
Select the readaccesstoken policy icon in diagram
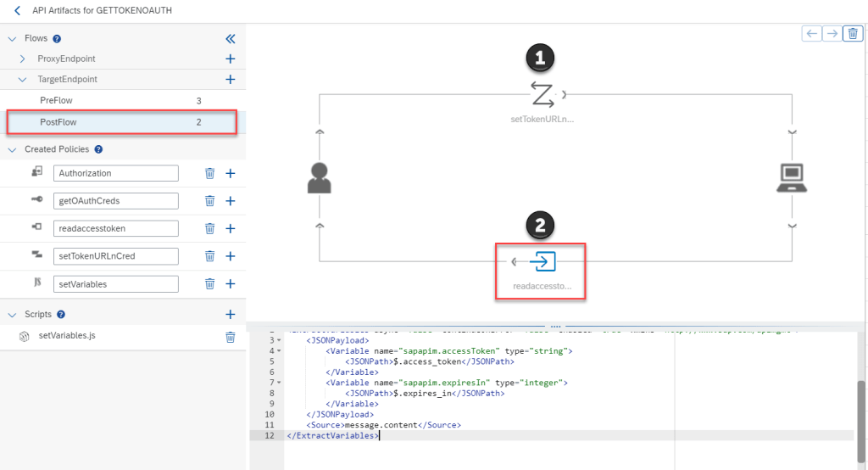[542, 261]
